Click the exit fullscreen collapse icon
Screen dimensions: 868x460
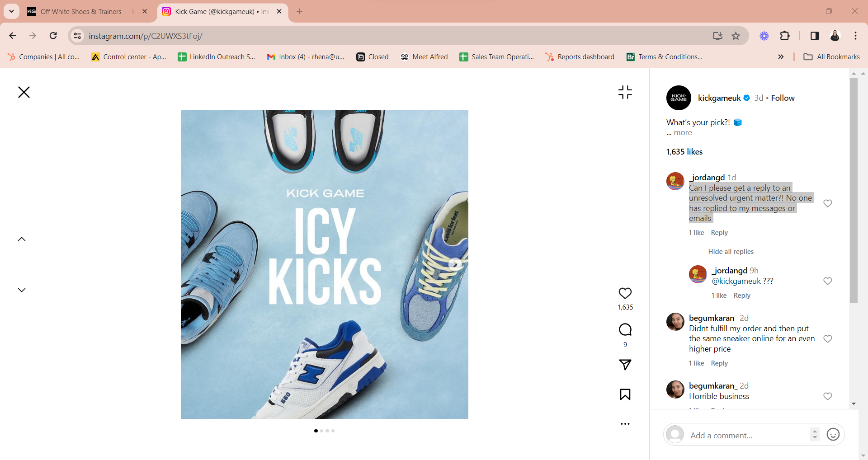pyautogui.click(x=625, y=92)
